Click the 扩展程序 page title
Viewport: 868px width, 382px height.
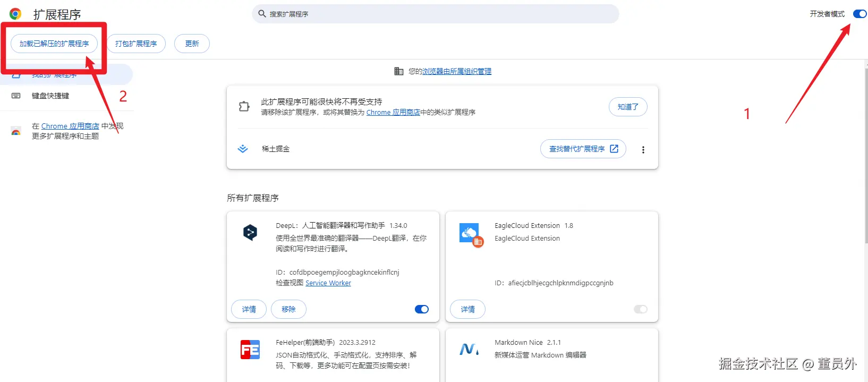pyautogui.click(x=57, y=14)
